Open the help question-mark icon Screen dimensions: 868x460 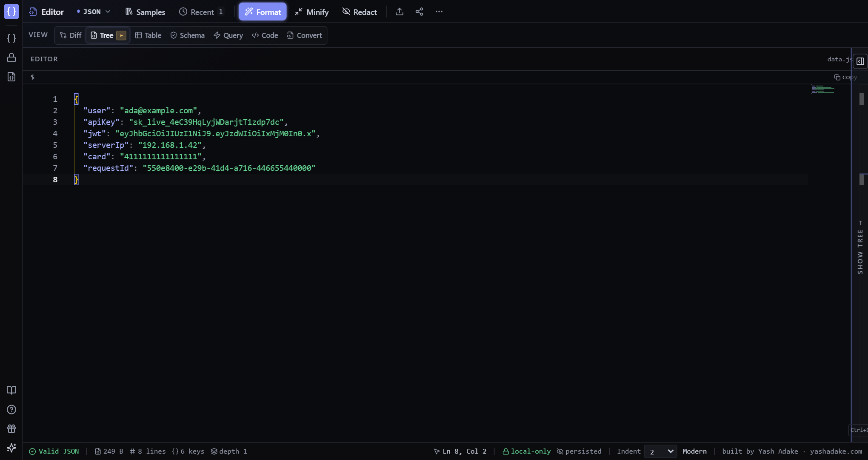(11, 409)
